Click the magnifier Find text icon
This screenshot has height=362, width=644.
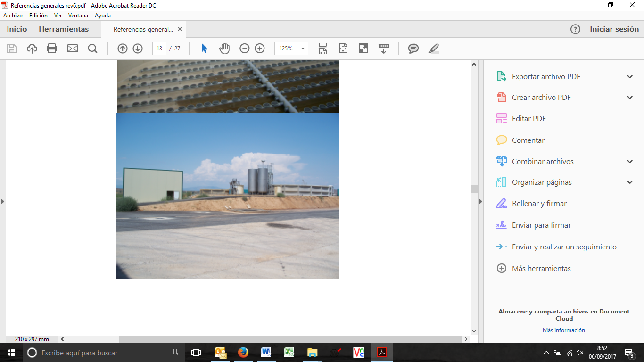(92, 49)
